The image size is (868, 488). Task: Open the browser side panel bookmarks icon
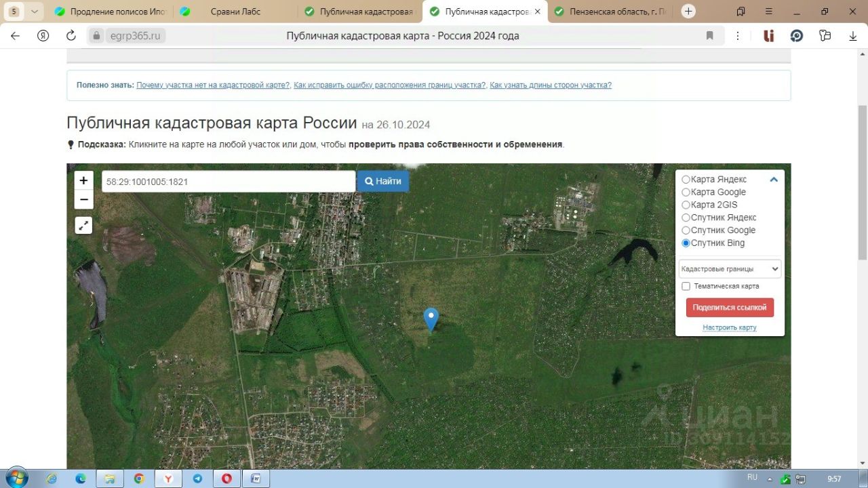(x=741, y=12)
